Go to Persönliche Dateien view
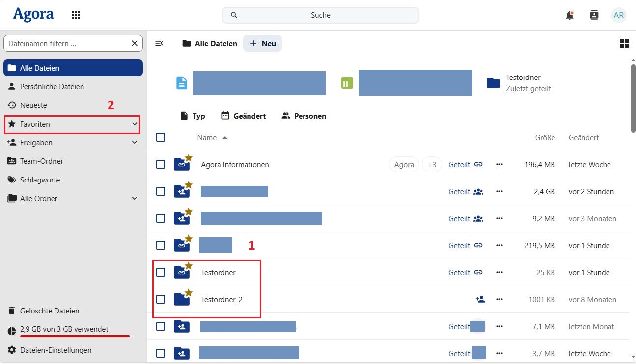Screen dimensions: 636x364 52,87
